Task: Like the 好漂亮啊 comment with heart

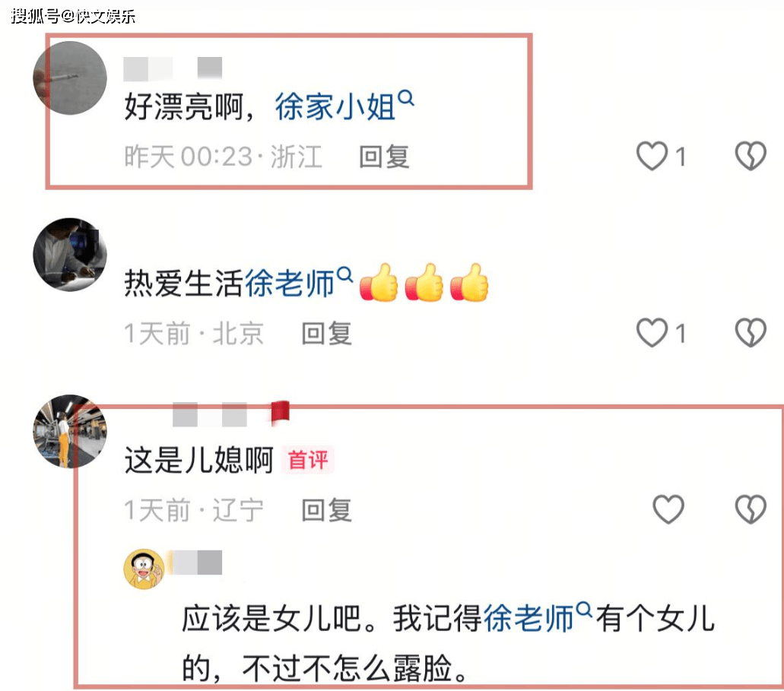Action: (652, 156)
